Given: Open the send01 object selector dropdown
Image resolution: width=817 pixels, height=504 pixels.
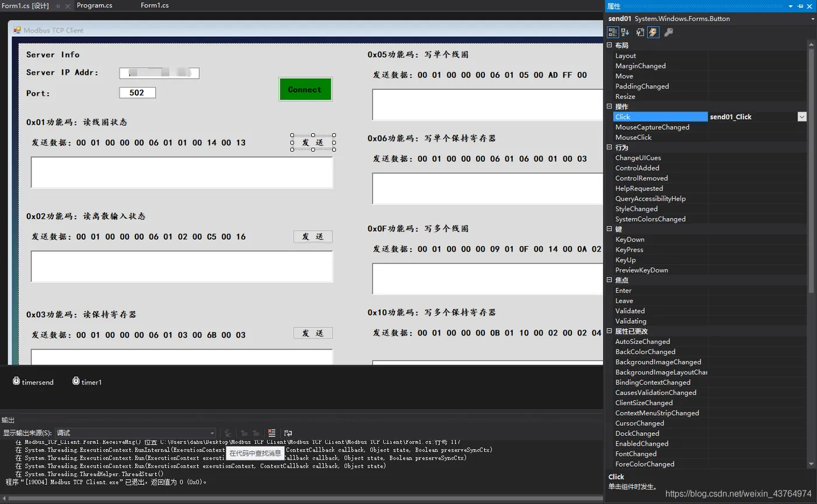Looking at the screenshot, I should tap(812, 19).
